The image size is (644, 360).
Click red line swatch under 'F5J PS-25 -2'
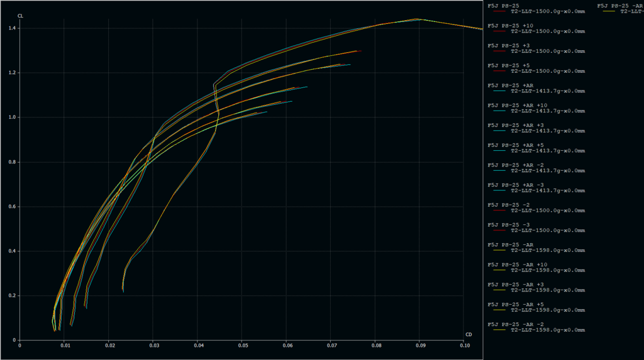point(500,210)
